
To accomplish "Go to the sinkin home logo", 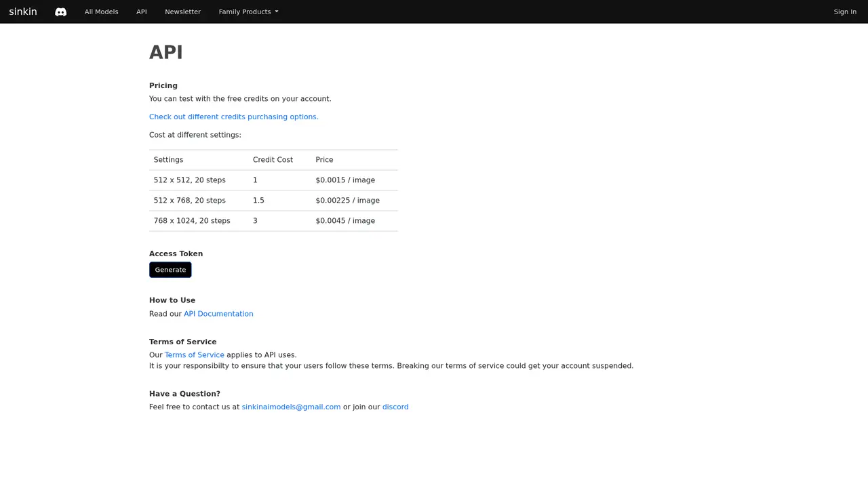I will pyautogui.click(x=23, y=12).
